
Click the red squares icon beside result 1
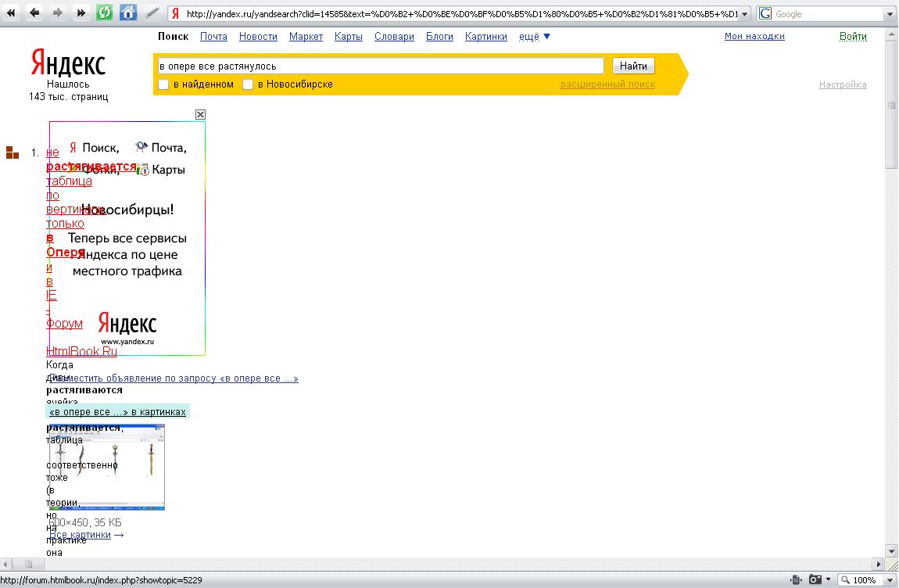[x=12, y=152]
